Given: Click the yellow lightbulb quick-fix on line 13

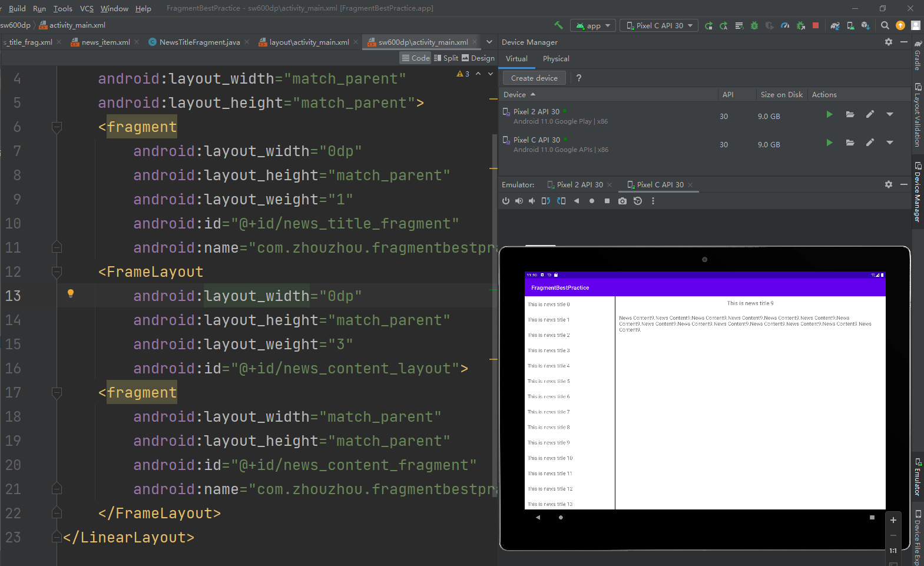Looking at the screenshot, I should pos(71,293).
